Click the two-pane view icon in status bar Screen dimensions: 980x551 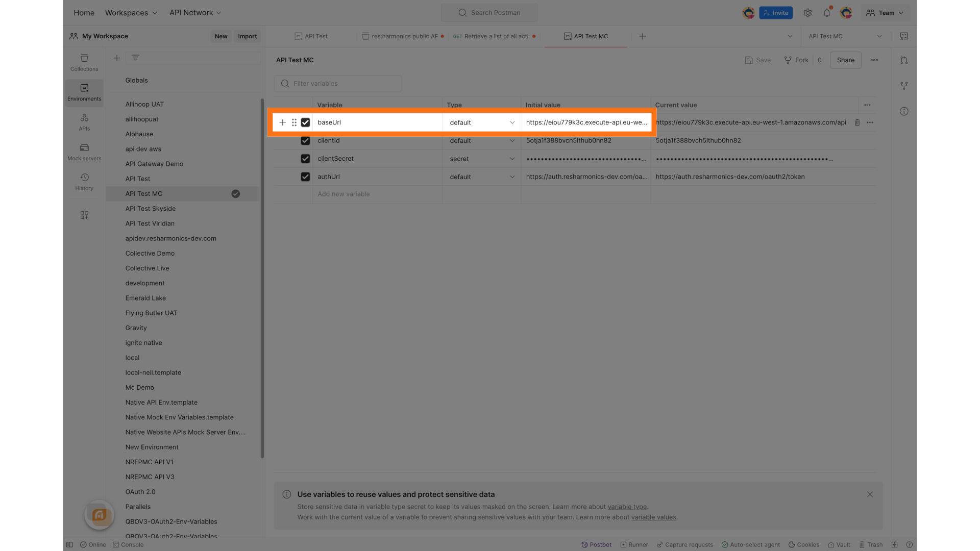[x=894, y=545]
